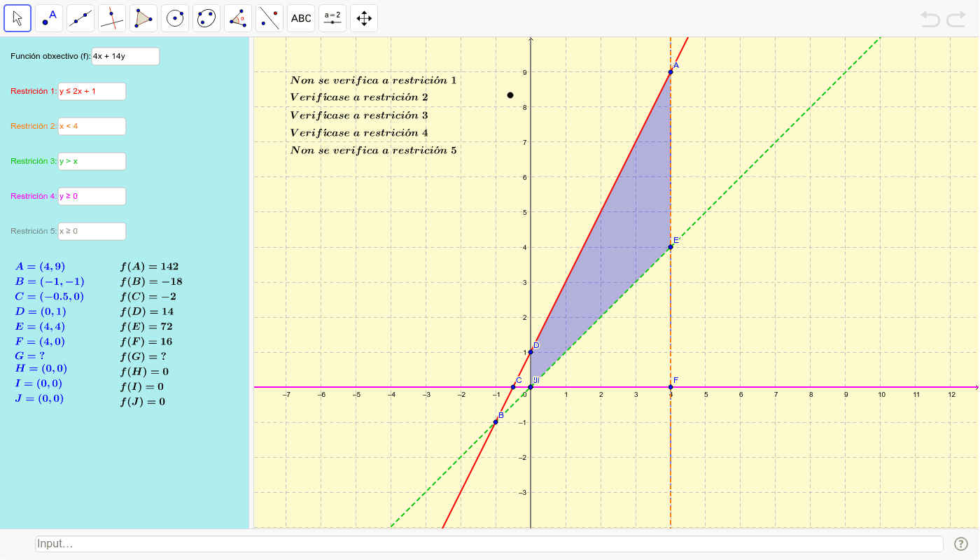This screenshot has height=560, width=980.
Task: Edit the Restrición 1 field
Action: pyautogui.click(x=92, y=91)
